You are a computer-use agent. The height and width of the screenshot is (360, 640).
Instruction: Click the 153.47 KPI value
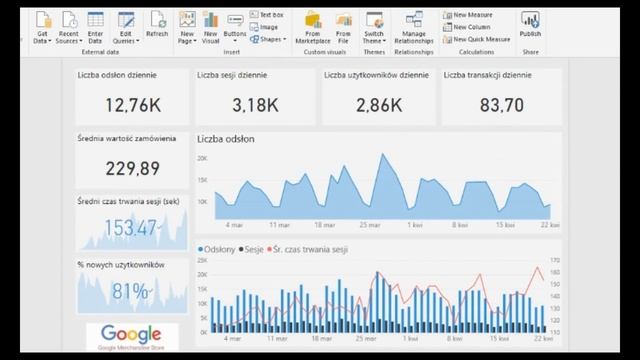point(131,227)
